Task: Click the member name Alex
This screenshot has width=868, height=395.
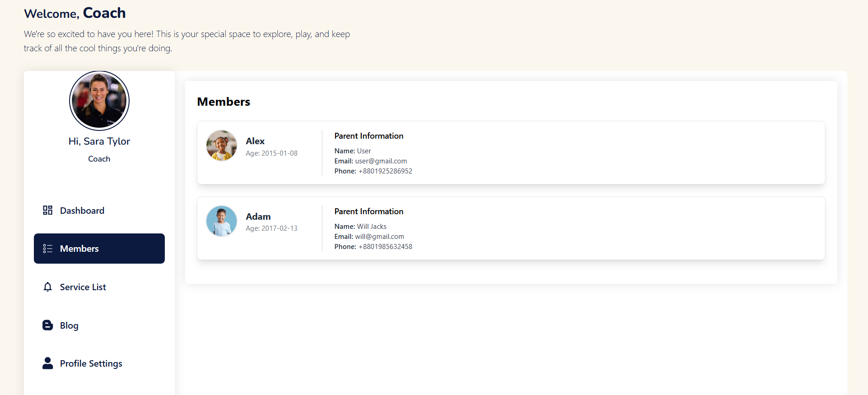Action: (x=255, y=141)
